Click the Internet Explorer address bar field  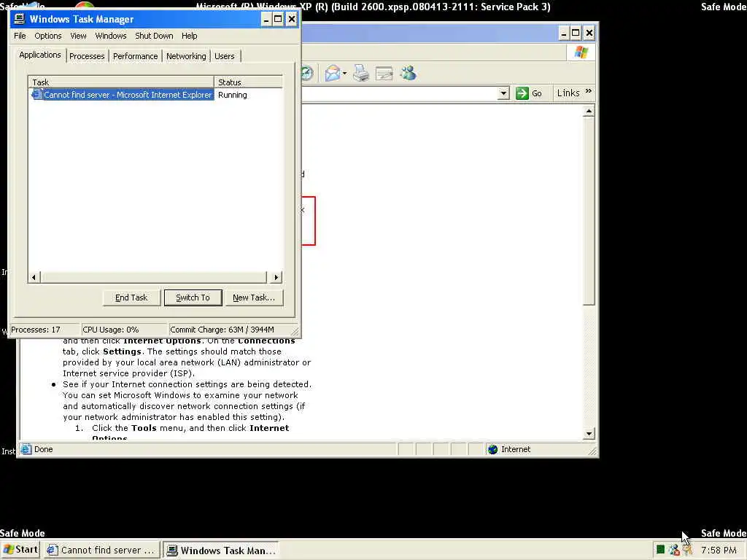pos(399,93)
